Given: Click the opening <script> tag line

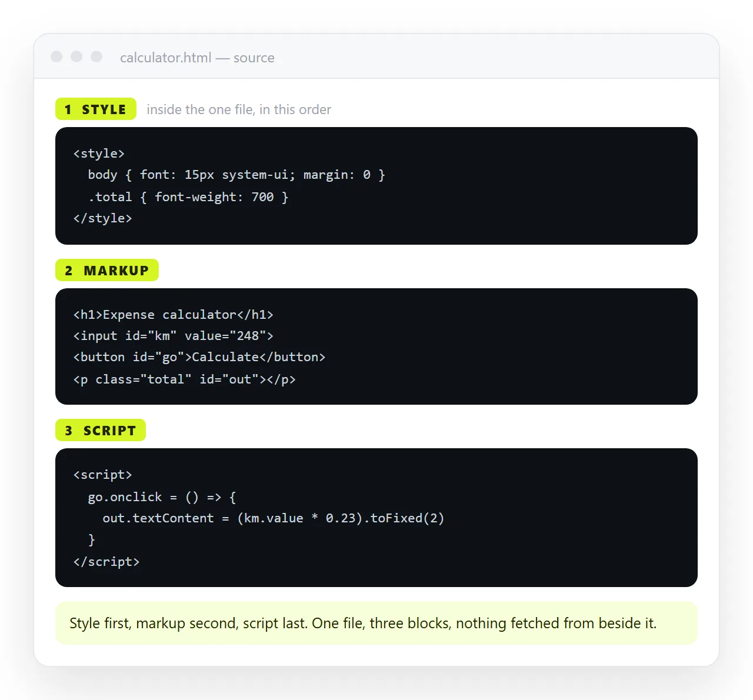Looking at the screenshot, I should pyautogui.click(x=102, y=475).
